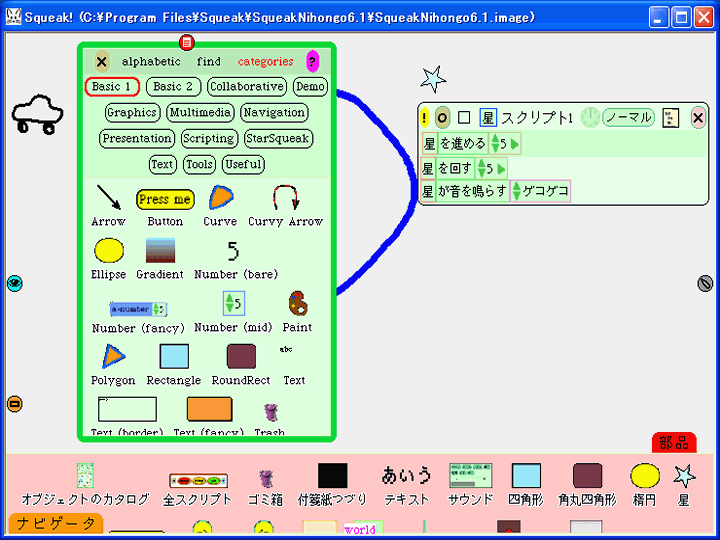Screen dimensions: 720x540
Task: Expand the を回す tile with right arrow
Action: (x=501, y=169)
